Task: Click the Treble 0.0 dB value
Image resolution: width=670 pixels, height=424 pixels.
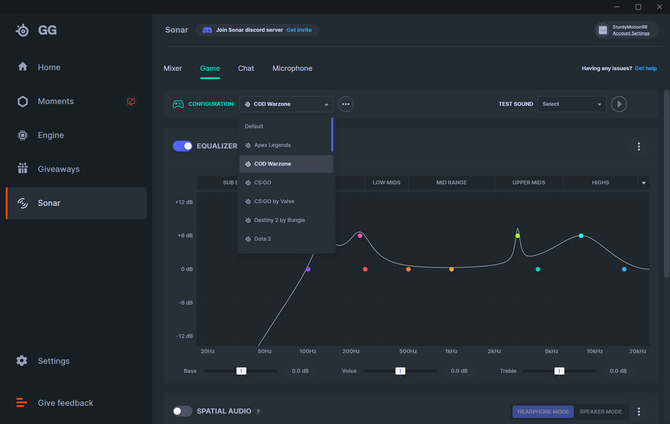Action: click(618, 371)
